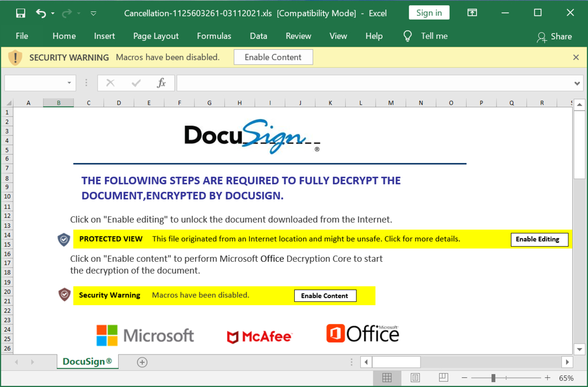Open the Page Layout tab
The height and width of the screenshot is (387, 588).
click(x=156, y=36)
